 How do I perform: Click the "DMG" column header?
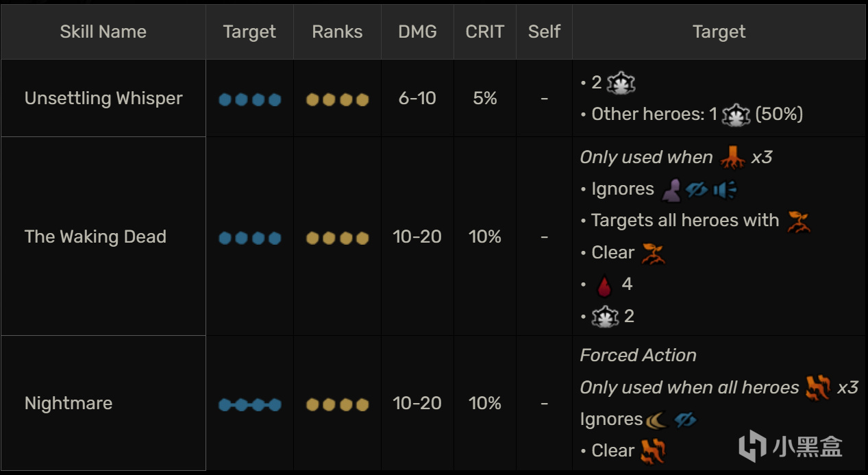(x=417, y=32)
